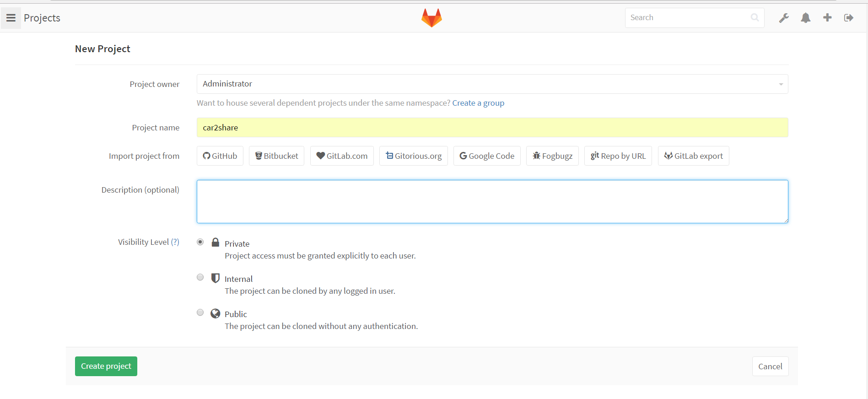Follow the Create a group link

pos(478,103)
